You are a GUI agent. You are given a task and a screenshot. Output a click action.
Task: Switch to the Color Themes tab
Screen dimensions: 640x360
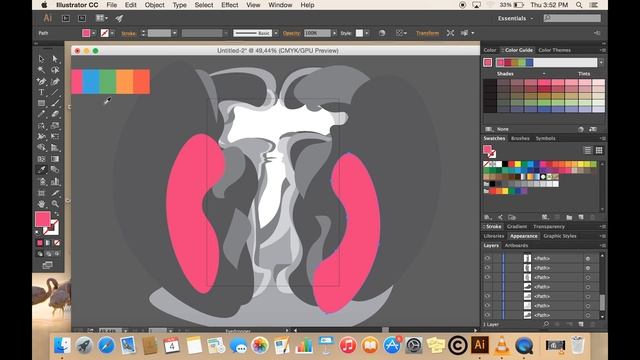[554, 50]
